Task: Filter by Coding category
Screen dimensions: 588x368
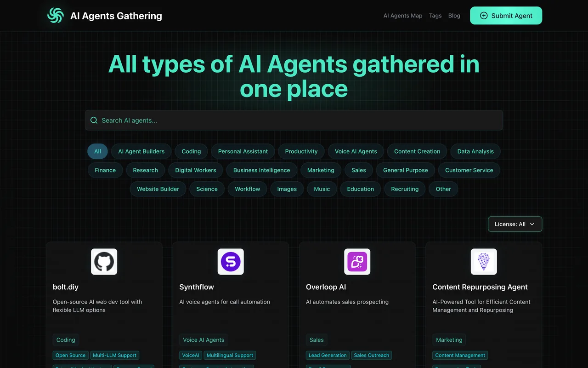Action: point(191,151)
